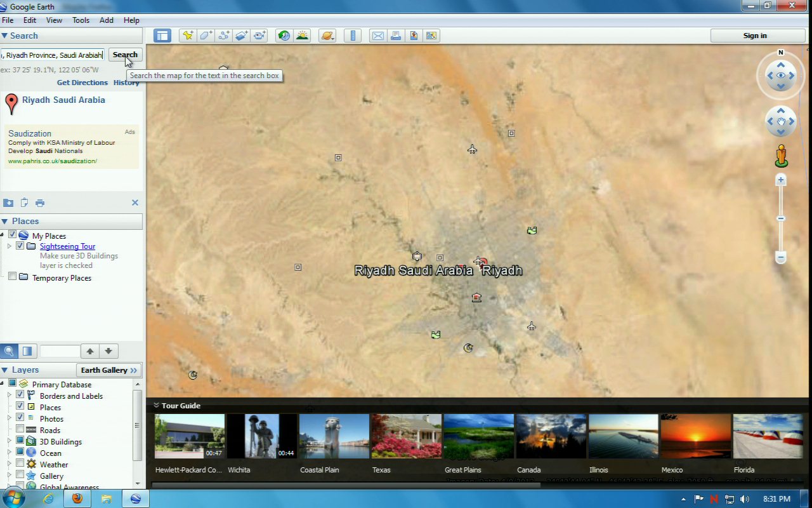Enable the Roads layer checkbox
Viewport: 812px width, 508px height.
tap(20, 430)
